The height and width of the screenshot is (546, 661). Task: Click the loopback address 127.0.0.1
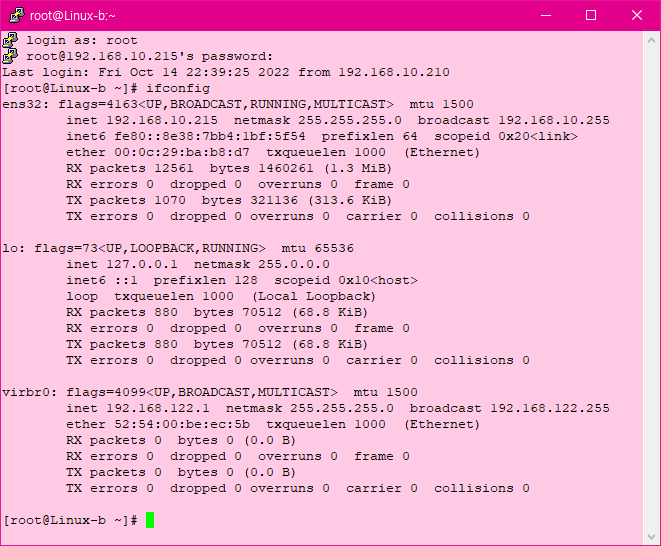[142, 264]
